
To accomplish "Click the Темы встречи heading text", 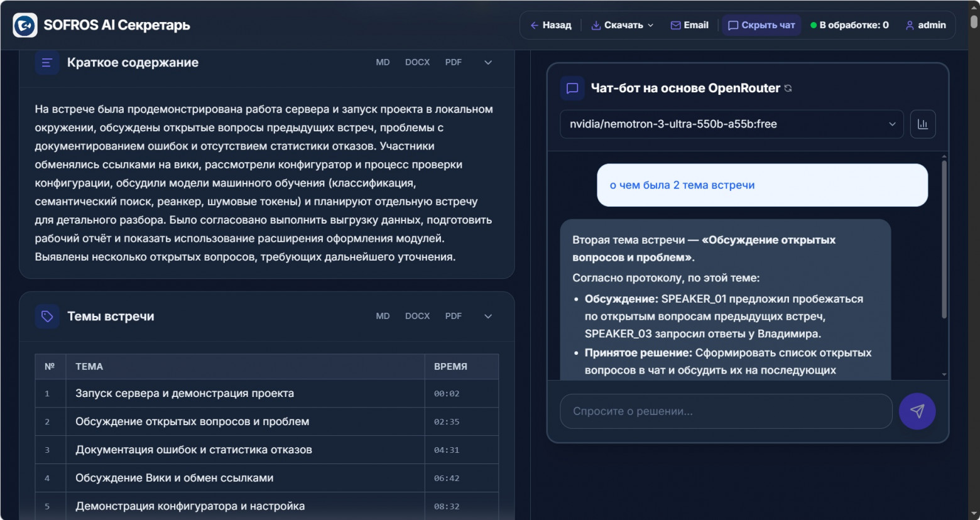I will 111,316.
